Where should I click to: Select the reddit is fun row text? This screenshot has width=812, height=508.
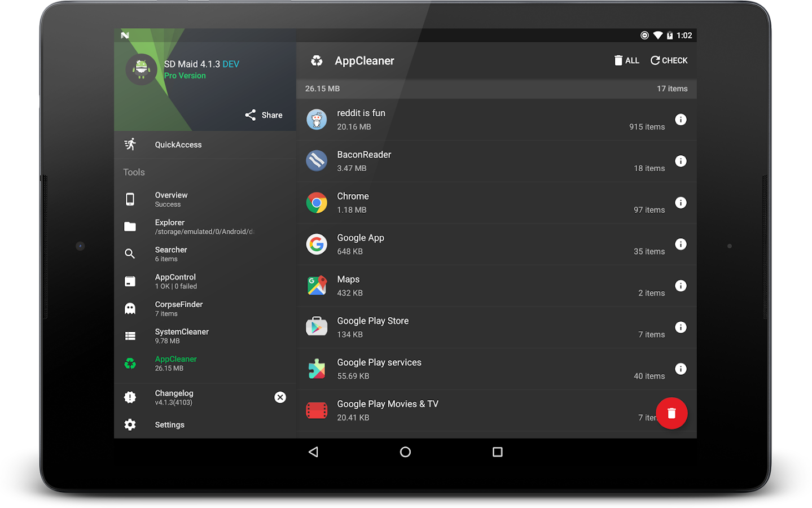click(x=361, y=113)
